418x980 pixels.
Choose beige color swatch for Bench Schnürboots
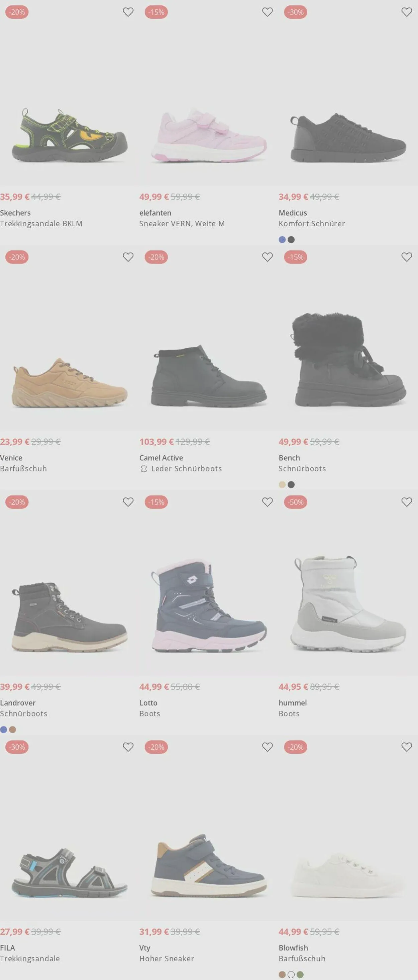[282, 485]
